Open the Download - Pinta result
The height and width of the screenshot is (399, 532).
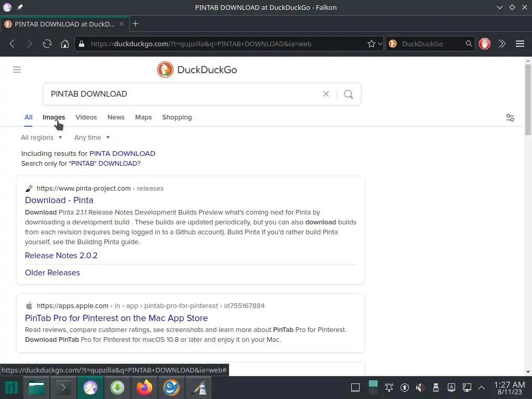coord(59,200)
